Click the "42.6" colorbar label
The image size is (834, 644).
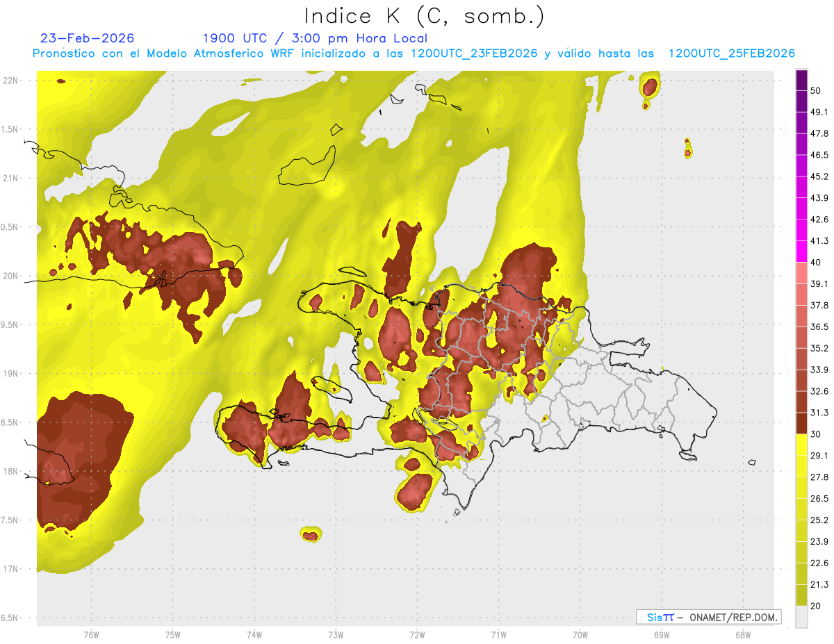[819, 220]
